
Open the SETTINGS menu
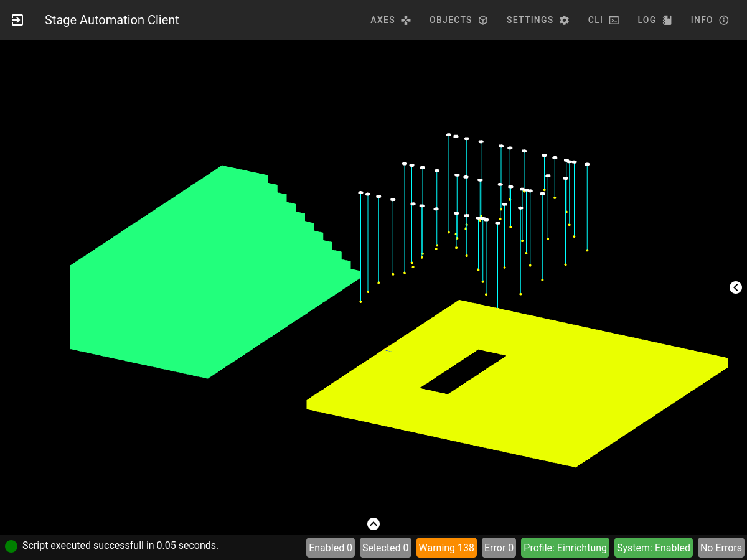[x=530, y=19]
